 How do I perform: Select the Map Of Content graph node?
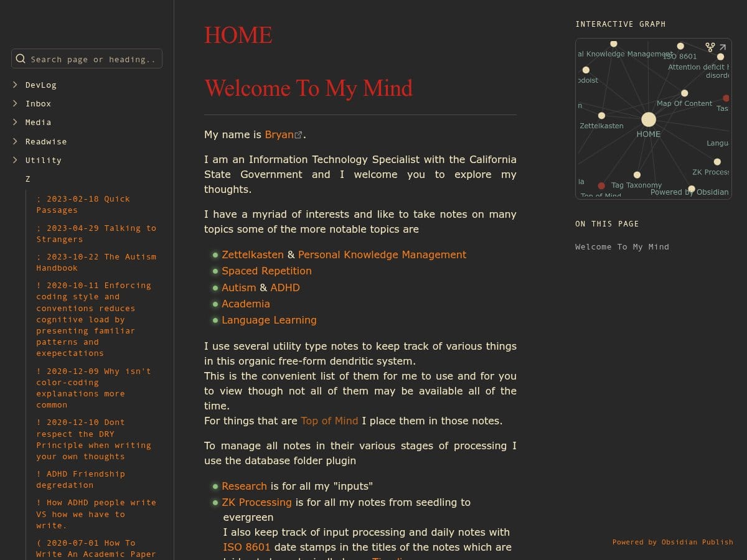(684, 93)
